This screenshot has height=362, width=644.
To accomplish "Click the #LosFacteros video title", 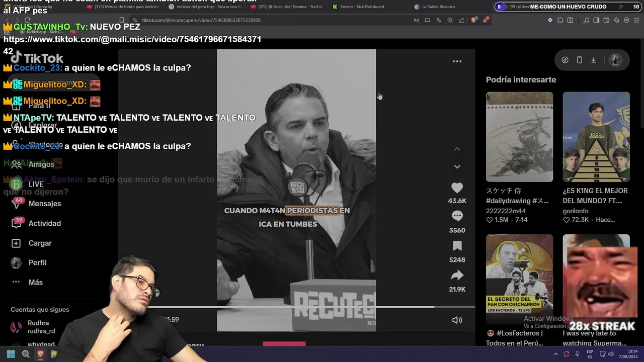I will [x=515, y=338].
